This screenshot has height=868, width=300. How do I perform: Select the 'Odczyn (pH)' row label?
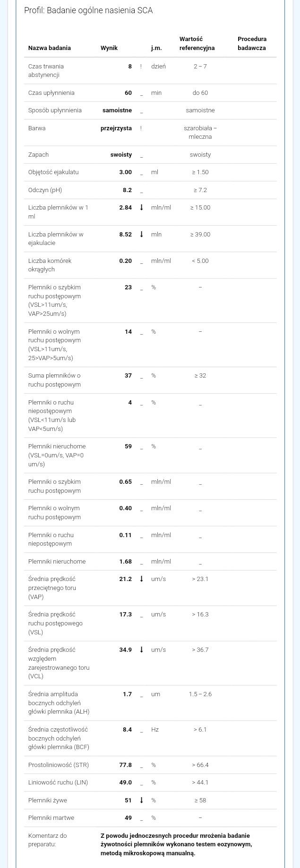(x=45, y=190)
